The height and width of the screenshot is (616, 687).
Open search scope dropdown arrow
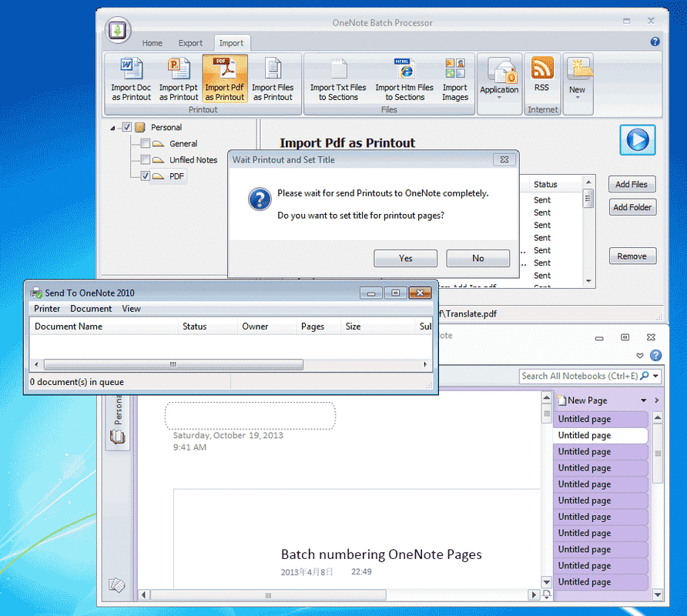coord(656,376)
